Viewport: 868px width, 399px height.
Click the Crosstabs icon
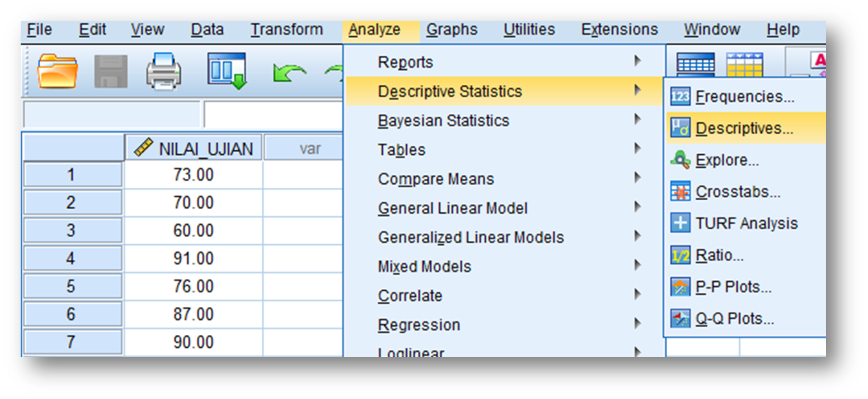[x=680, y=192]
